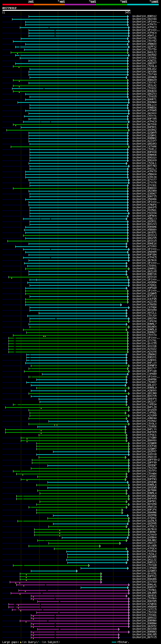Open hit UniRef100_A5BN30

[x=144, y=44]
